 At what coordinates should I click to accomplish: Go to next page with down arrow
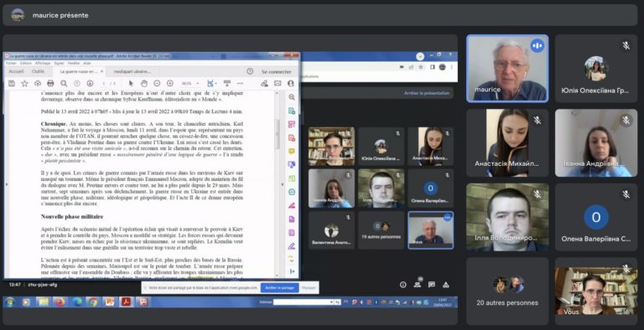click(x=90, y=83)
